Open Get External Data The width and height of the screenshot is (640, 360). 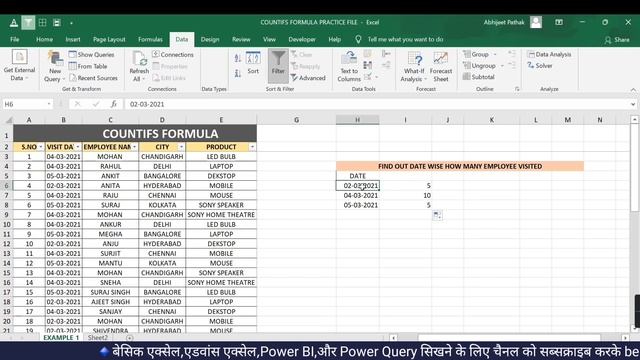19,65
